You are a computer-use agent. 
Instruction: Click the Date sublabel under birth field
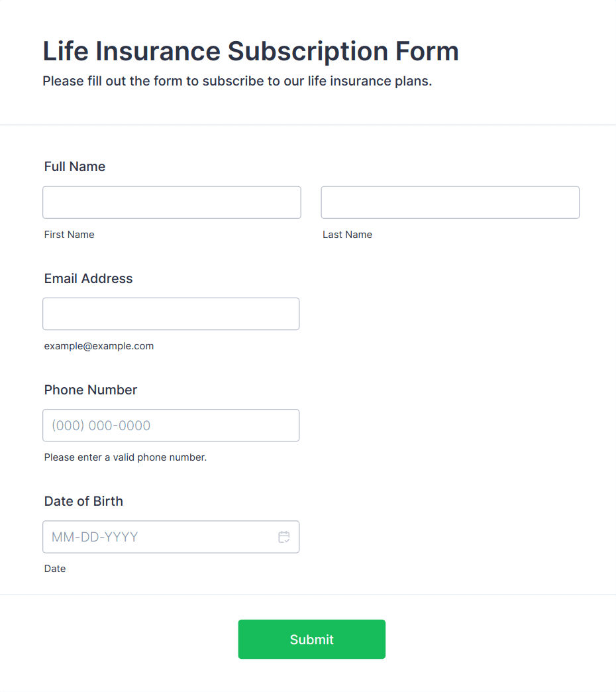(x=55, y=569)
